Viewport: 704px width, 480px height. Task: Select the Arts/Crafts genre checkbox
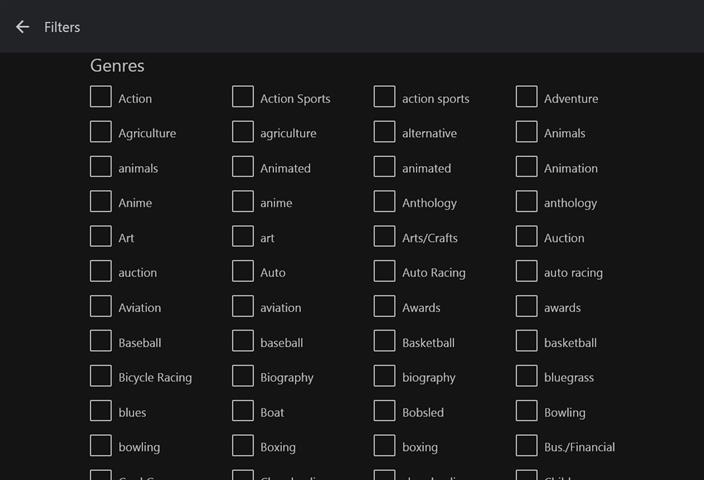pyautogui.click(x=385, y=237)
